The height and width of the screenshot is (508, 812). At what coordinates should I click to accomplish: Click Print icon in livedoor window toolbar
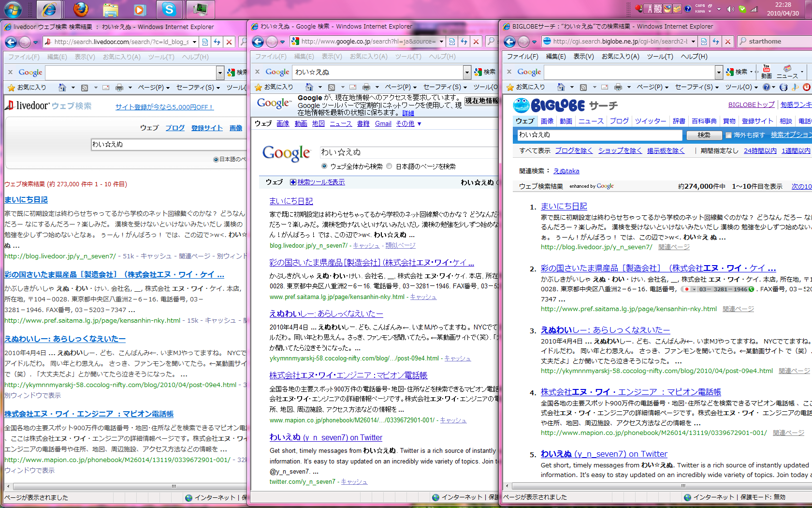coord(119,88)
